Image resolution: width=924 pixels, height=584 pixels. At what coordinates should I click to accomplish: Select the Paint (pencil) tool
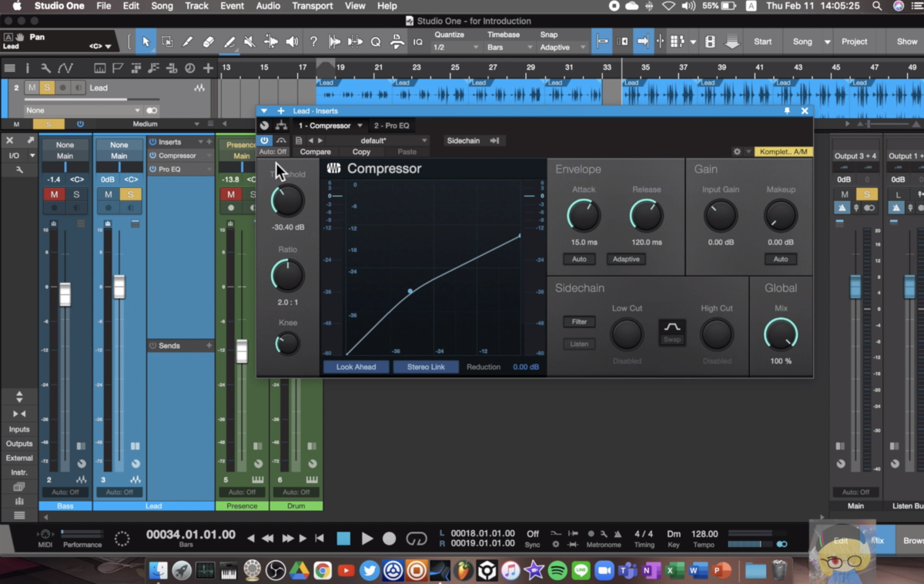pos(229,42)
